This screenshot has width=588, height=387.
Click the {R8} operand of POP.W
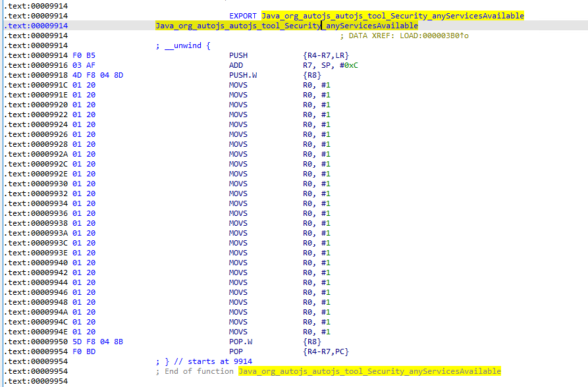pyautogui.click(x=312, y=342)
